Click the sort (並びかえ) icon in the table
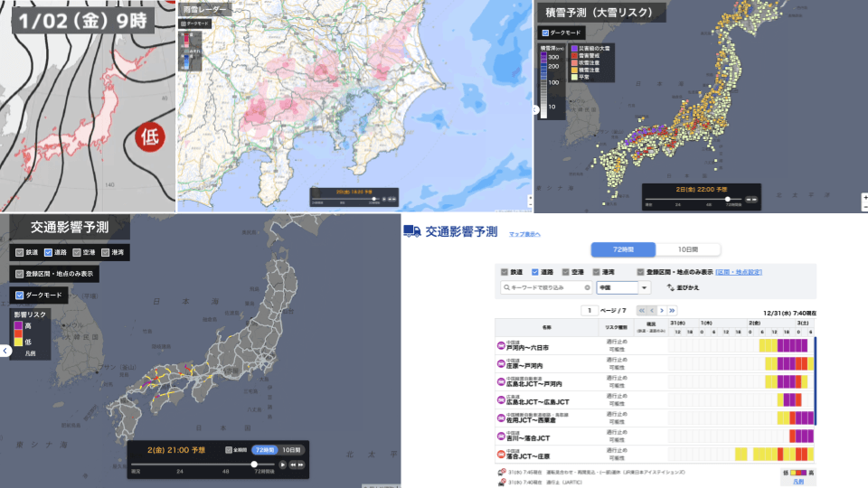The image size is (868, 488). 670,287
